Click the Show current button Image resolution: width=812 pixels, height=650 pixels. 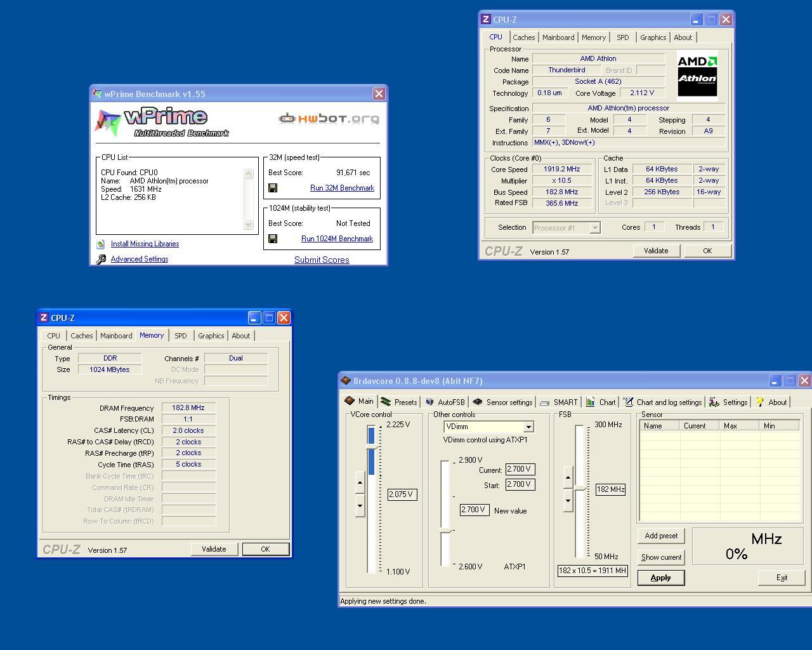661,557
